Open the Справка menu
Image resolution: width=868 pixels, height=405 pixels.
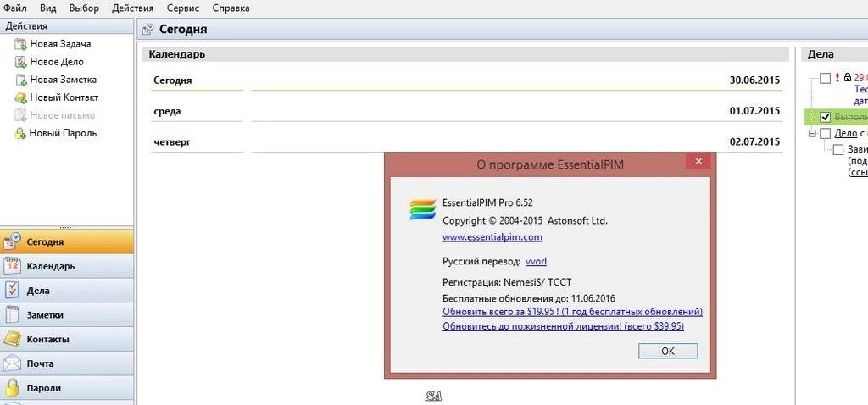(231, 8)
